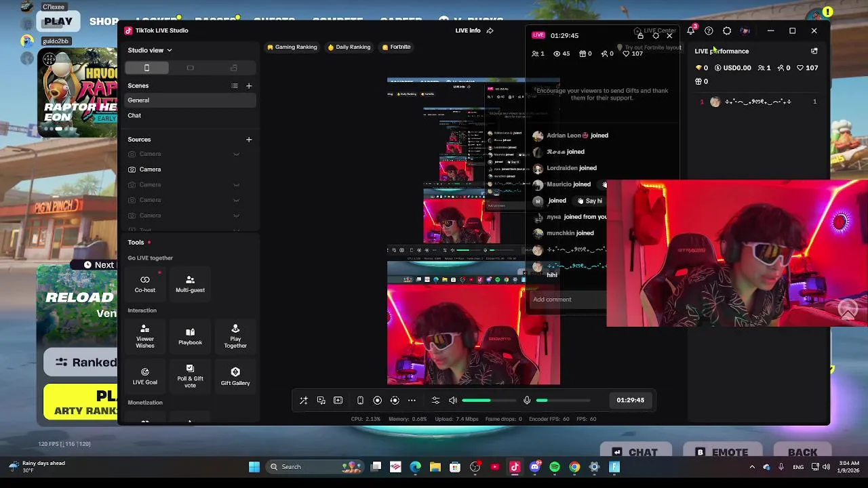Click the magic wand effects icon
Image resolution: width=868 pixels, height=488 pixels.
coord(304,401)
